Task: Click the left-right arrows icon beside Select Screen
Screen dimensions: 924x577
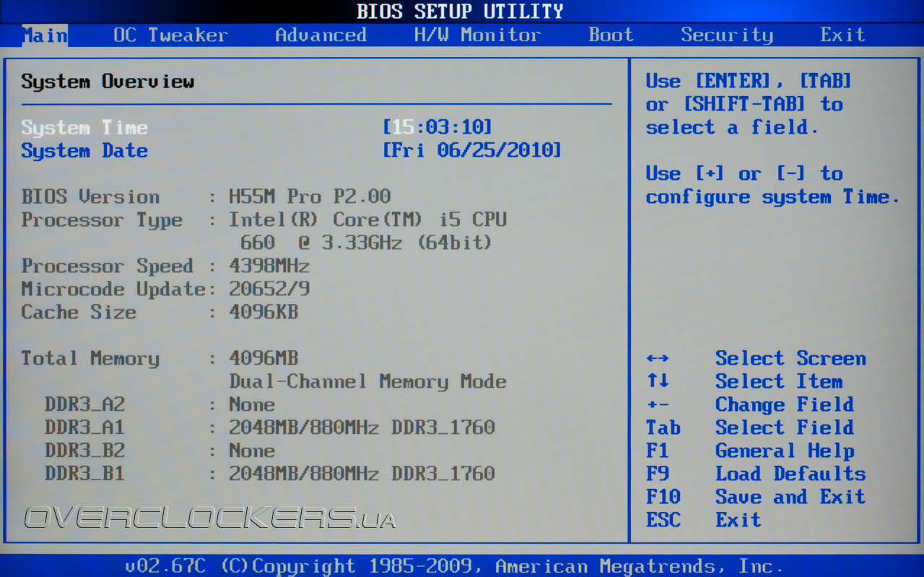Action: (658, 359)
